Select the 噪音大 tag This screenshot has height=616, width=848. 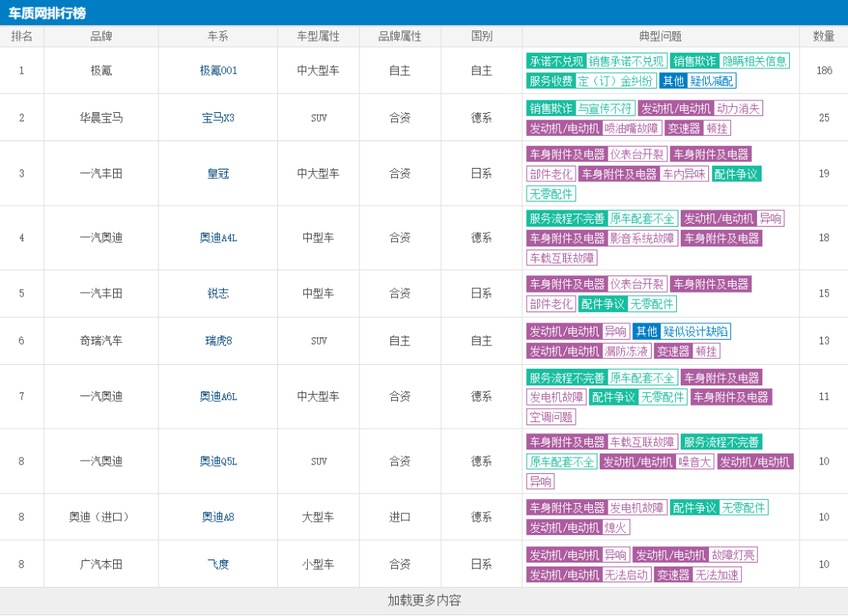point(695,462)
